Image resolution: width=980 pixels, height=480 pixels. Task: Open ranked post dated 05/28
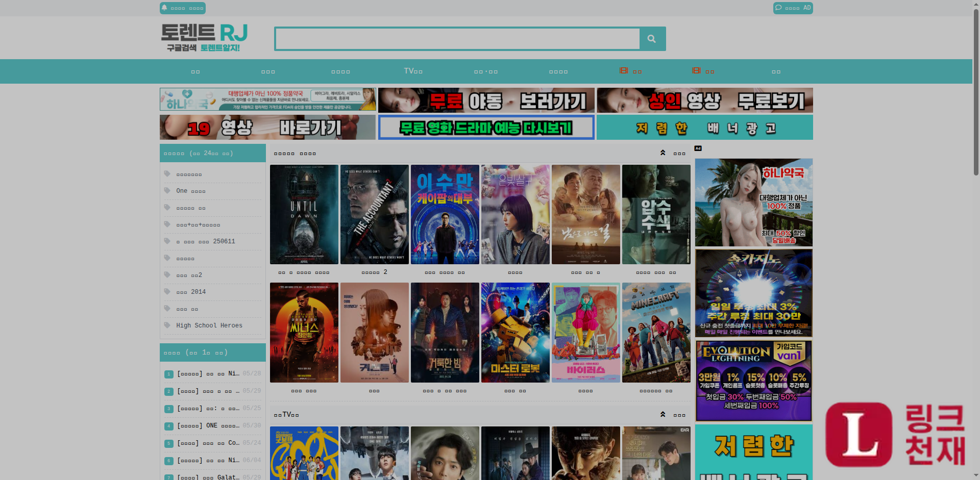pos(208,374)
